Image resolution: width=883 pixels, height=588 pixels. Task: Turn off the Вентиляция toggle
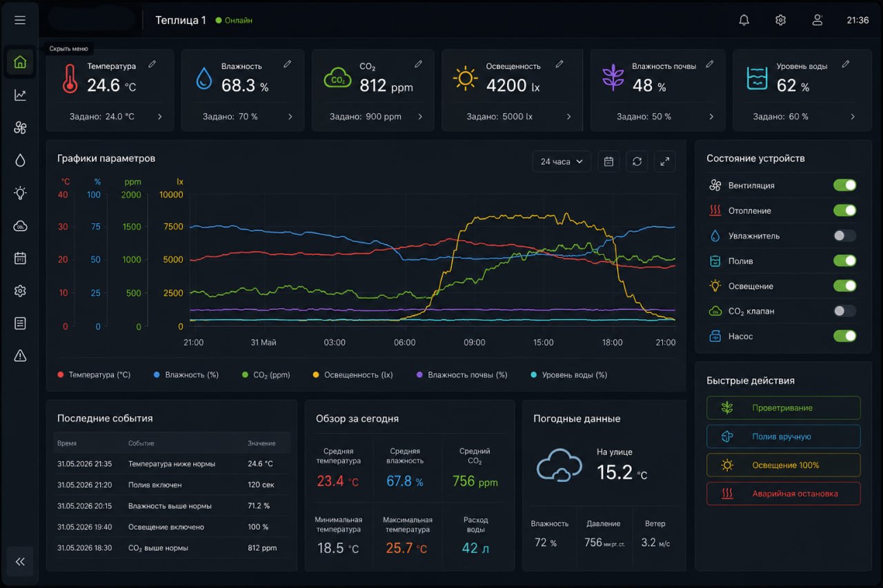pos(844,185)
